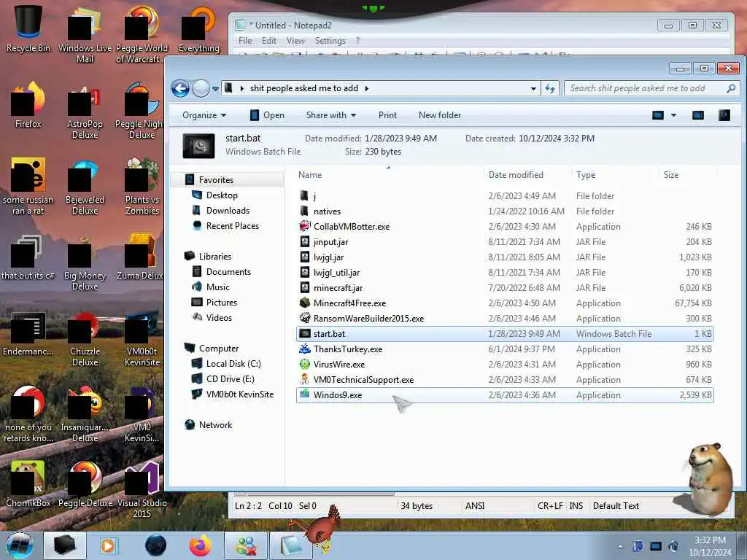This screenshot has width=747, height=560.
Task: Select Desktop under Favorites
Action: (222, 195)
